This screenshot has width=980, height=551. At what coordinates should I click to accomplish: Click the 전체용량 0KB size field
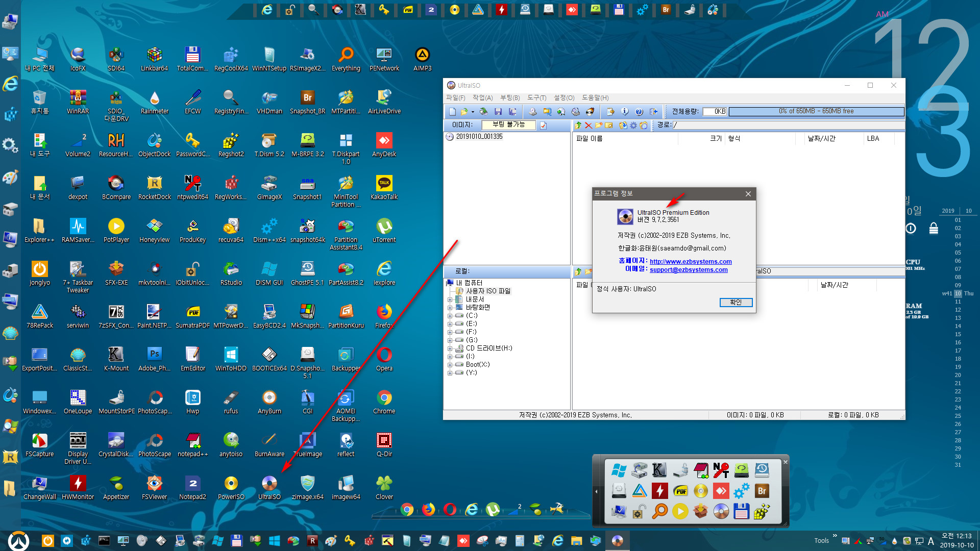coord(715,111)
